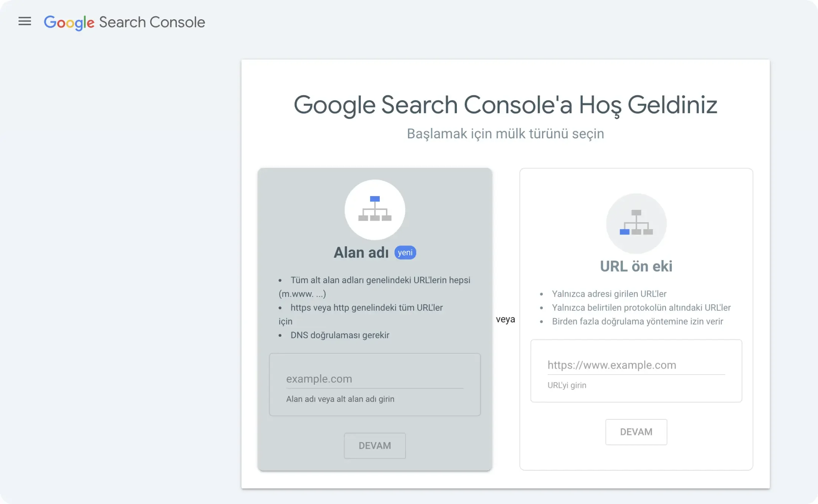Screen dimensions: 818x504
Task: Click the URL ön eki hierarchy icon
Action: coord(636,223)
